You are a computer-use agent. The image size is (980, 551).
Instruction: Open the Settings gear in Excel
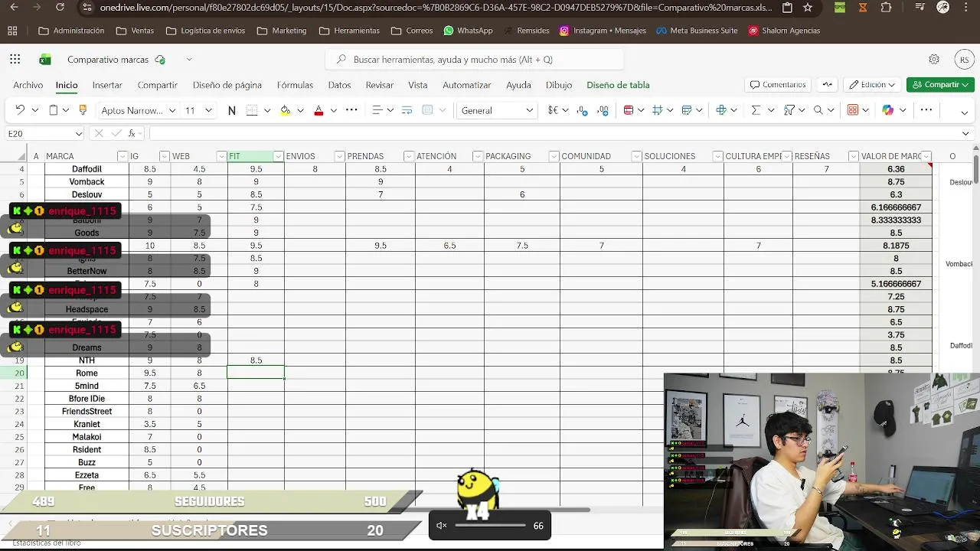click(x=934, y=59)
